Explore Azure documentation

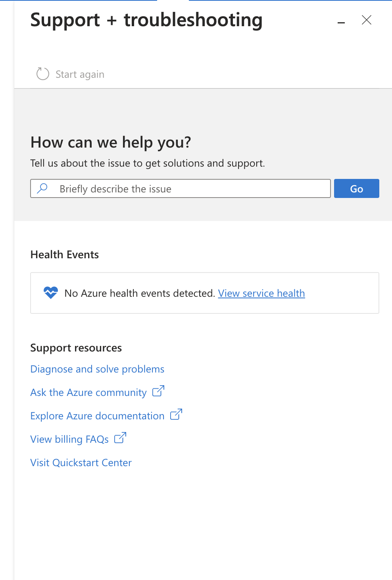(x=97, y=416)
